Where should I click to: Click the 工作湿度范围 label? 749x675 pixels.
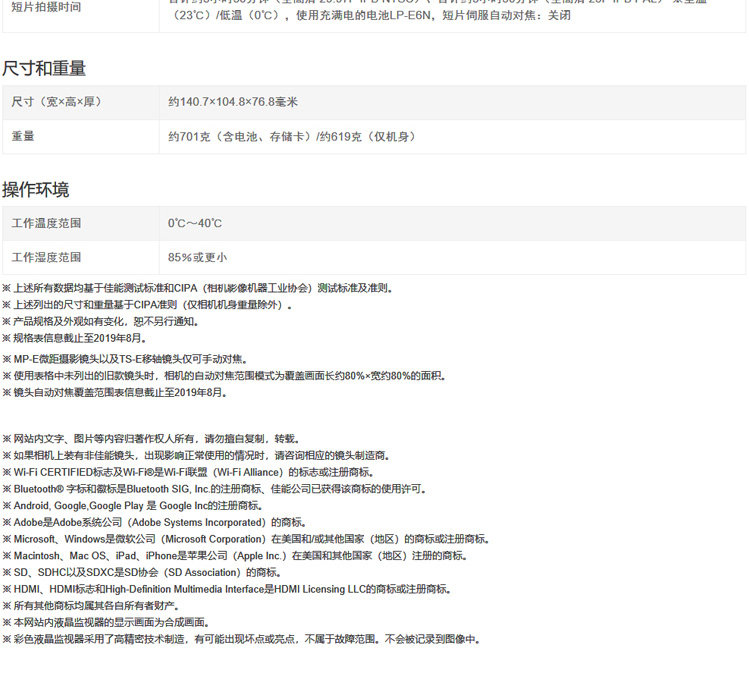click(x=46, y=257)
